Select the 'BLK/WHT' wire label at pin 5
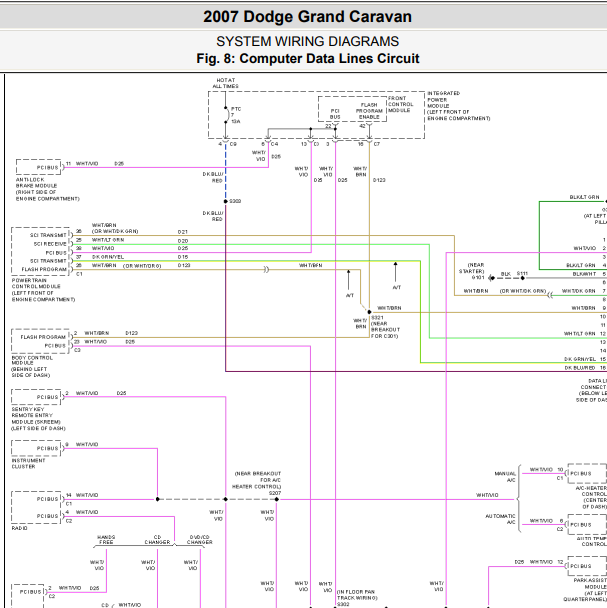The width and height of the screenshot is (607, 608). pyautogui.click(x=584, y=274)
